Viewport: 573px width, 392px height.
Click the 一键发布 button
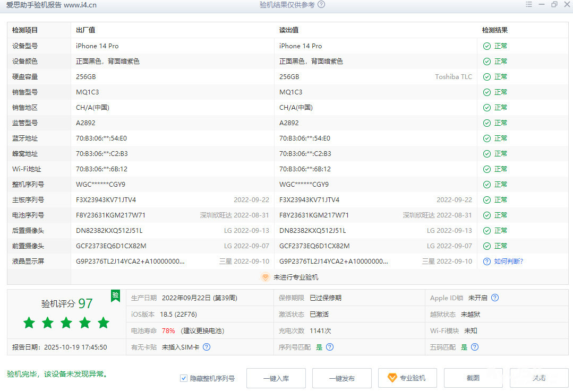click(x=341, y=378)
